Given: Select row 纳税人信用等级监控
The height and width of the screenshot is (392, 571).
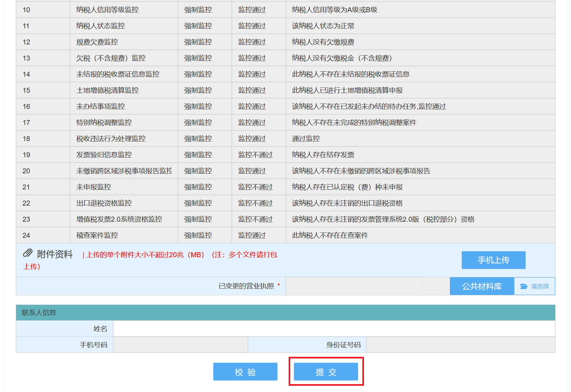Looking at the screenshot, I should (x=286, y=10).
